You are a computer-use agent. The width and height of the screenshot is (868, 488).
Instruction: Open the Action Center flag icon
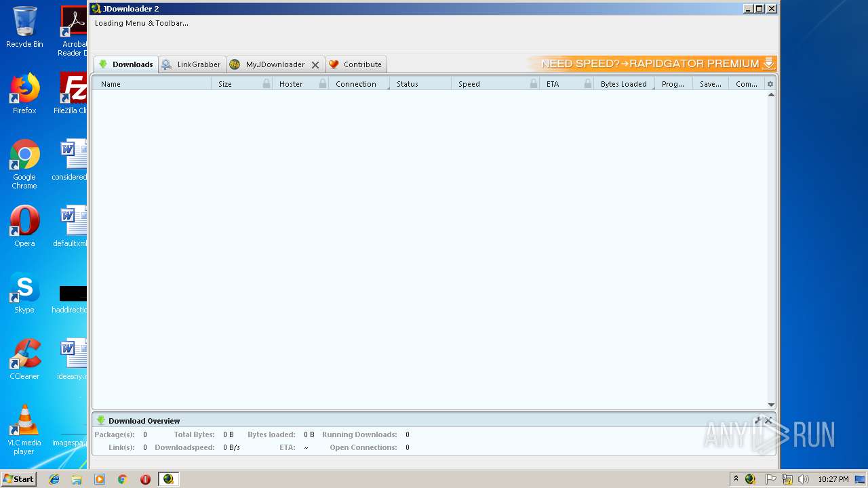coord(771,479)
